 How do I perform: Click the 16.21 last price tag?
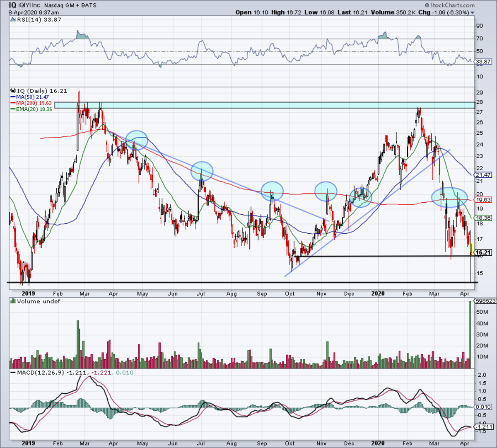[483, 252]
